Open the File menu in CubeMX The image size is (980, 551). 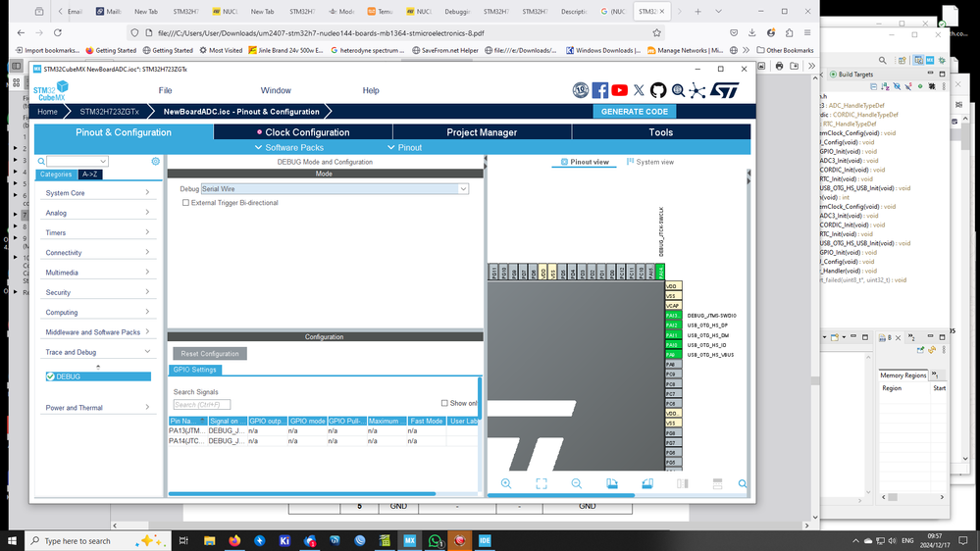165,90
